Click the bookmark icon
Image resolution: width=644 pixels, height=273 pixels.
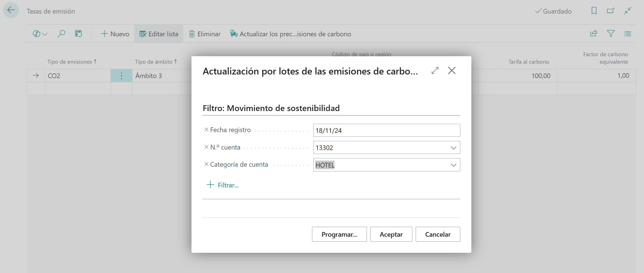pos(594,11)
